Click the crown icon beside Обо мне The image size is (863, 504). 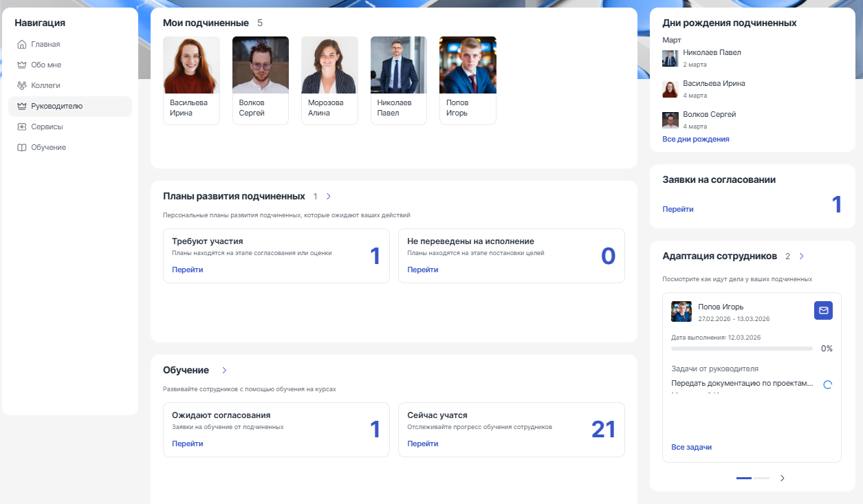tap(22, 65)
